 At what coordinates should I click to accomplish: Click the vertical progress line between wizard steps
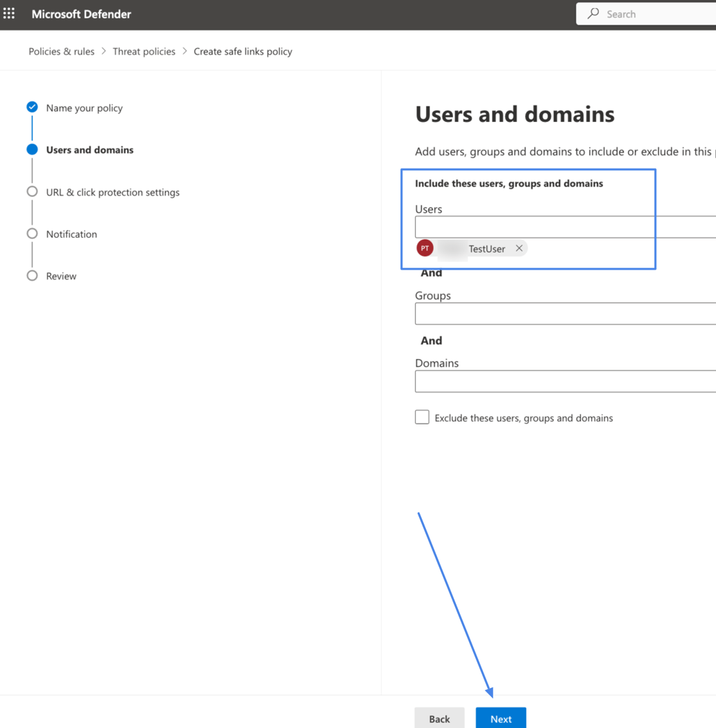(x=32, y=128)
